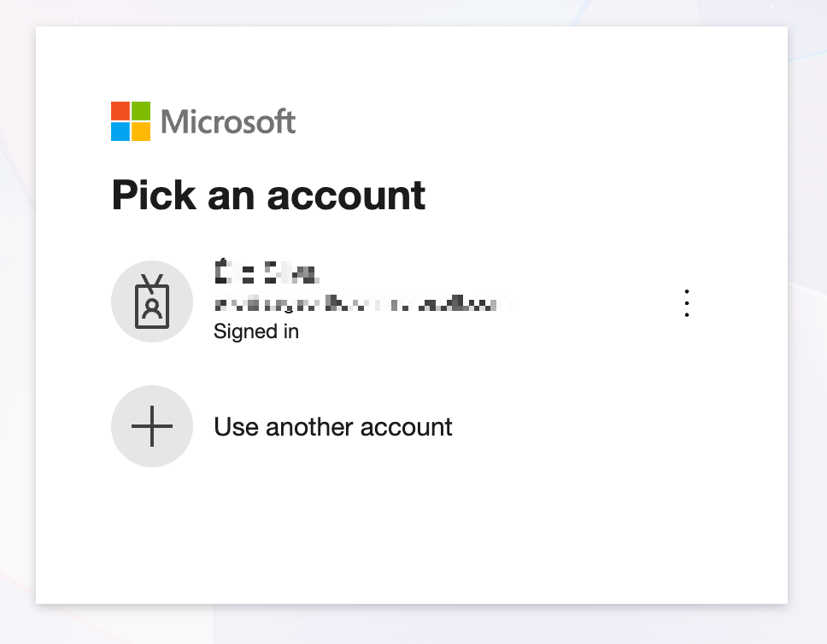Click the green square of Microsoft logo
Image resolution: width=827 pixels, height=644 pixels.
141,111
